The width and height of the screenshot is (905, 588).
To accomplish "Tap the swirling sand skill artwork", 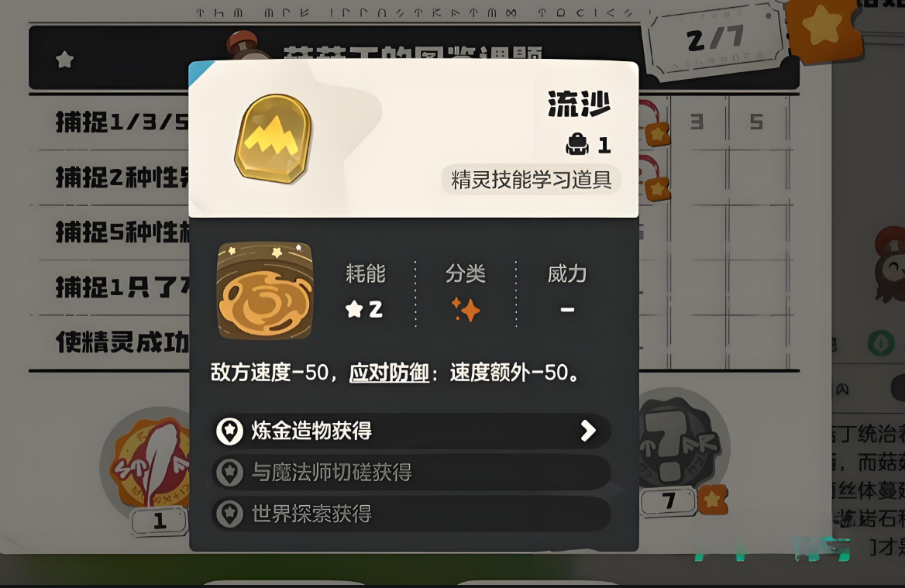I will (265, 291).
